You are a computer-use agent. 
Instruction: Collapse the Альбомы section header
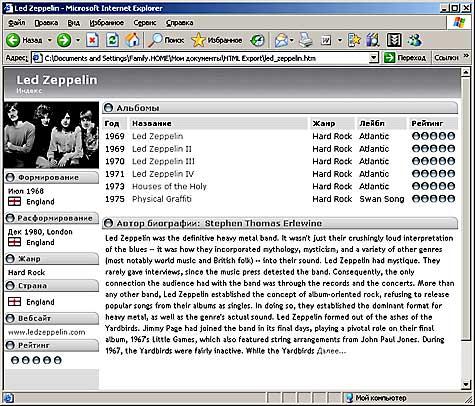tap(280, 108)
